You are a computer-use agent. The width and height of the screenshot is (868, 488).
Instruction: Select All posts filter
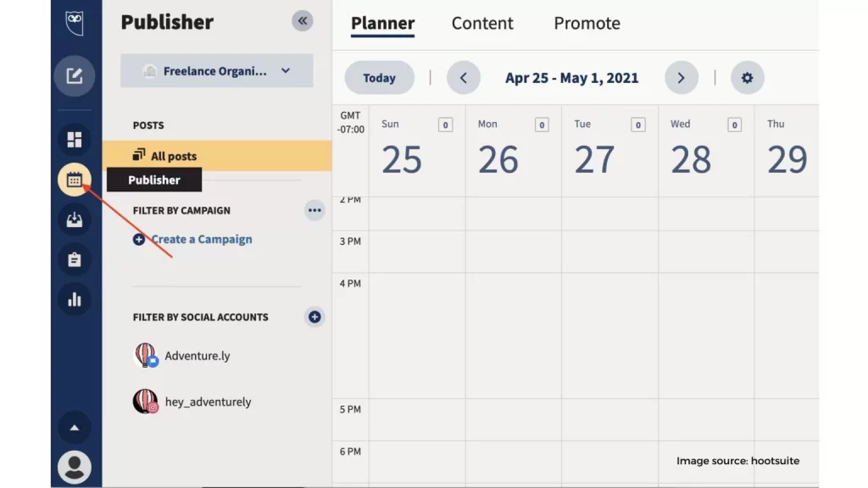[x=217, y=156]
